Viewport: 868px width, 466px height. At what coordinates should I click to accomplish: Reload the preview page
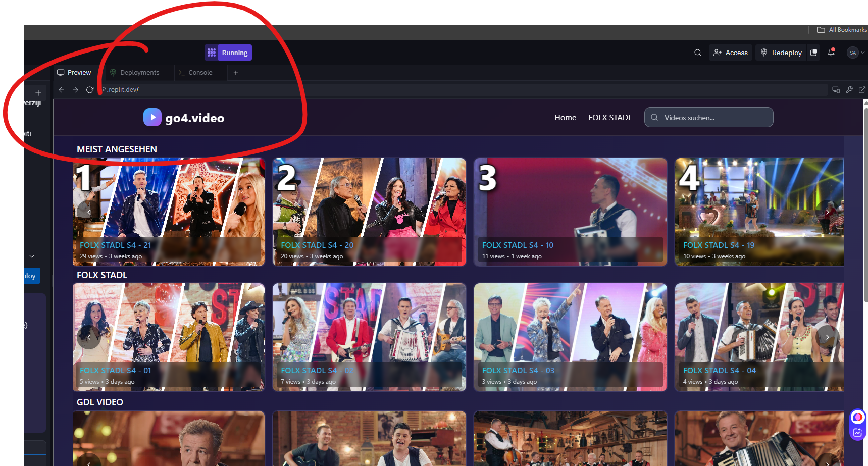pos(90,90)
